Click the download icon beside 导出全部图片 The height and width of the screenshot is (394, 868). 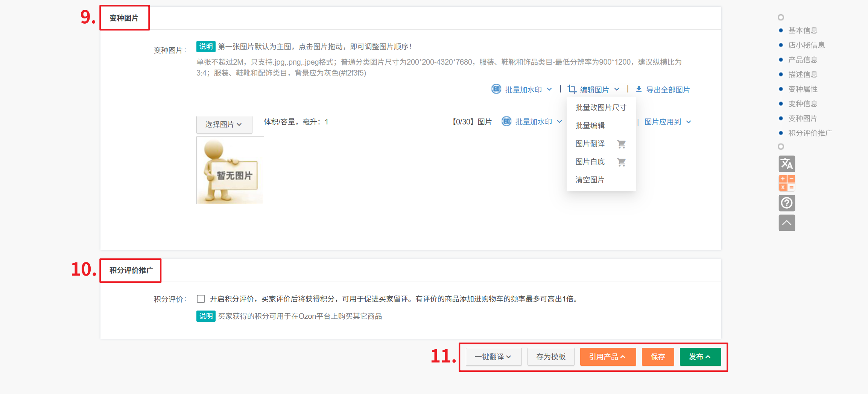[x=639, y=89]
